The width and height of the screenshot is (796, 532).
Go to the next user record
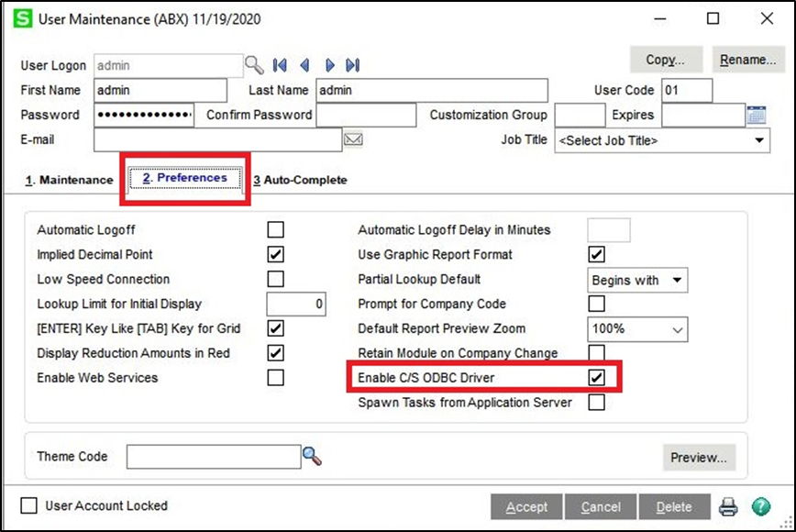329,65
